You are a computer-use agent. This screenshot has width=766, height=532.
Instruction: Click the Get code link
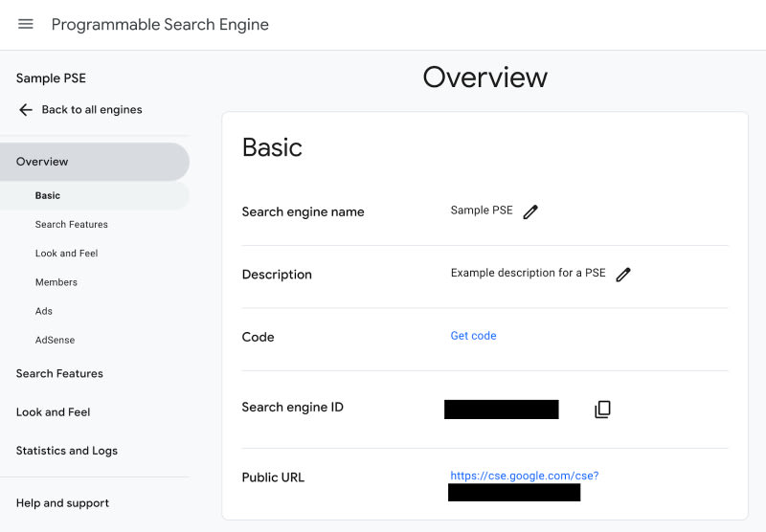click(473, 336)
